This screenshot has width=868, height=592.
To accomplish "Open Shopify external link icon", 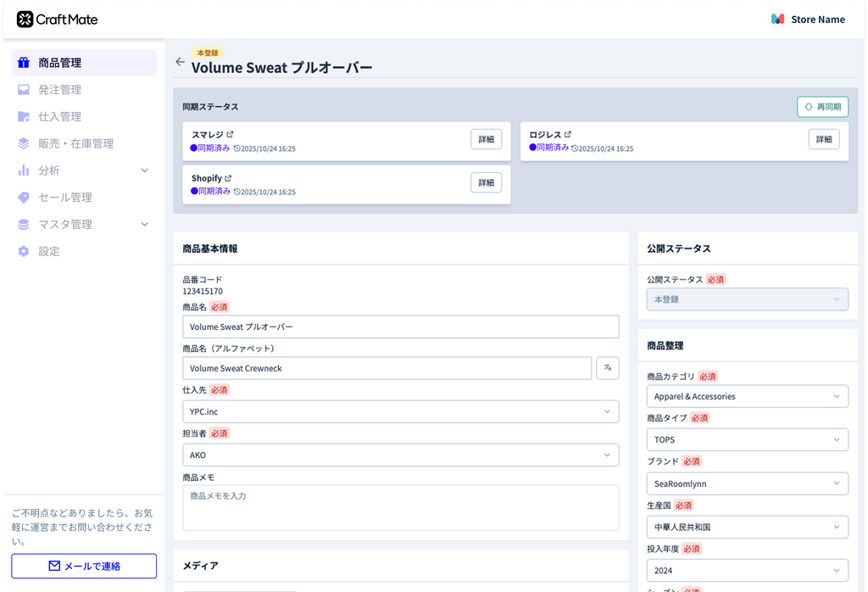I will coord(228,179).
